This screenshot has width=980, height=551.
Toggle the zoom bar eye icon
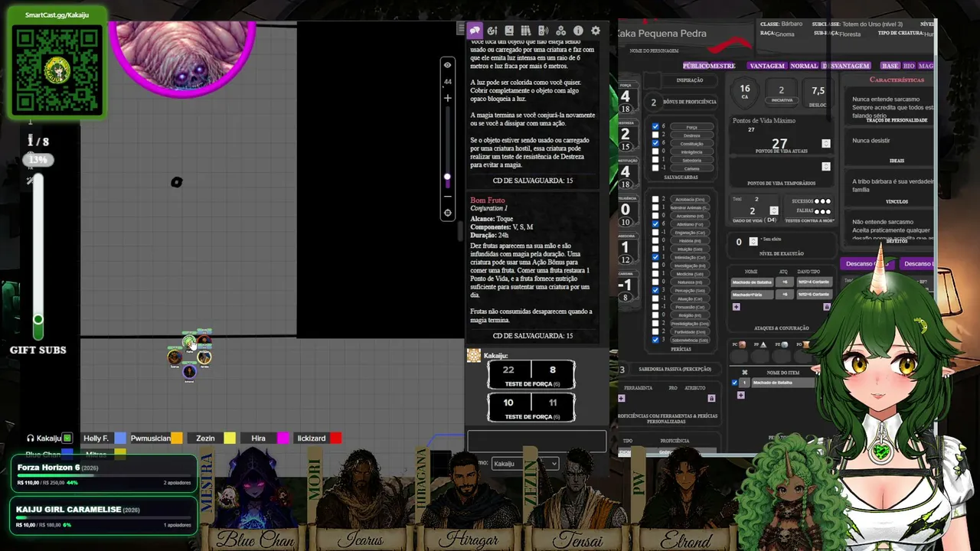(x=447, y=65)
